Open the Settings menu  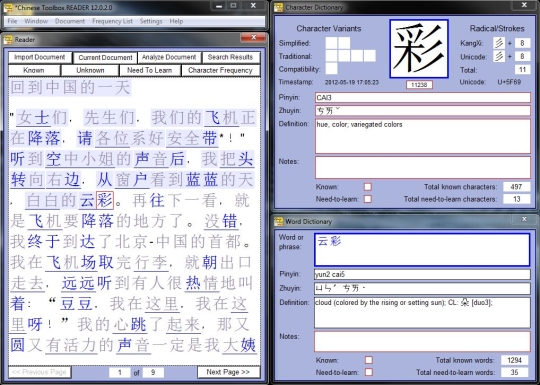pyautogui.click(x=151, y=21)
